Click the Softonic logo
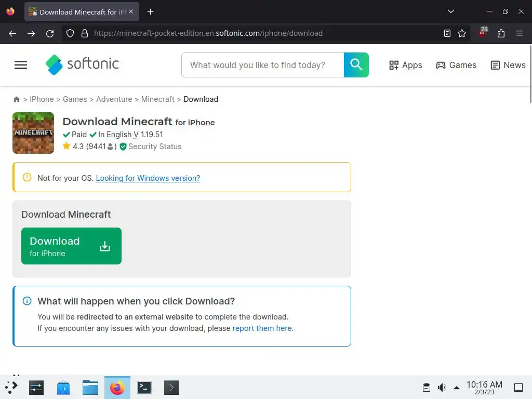The image size is (532, 399). click(x=83, y=64)
